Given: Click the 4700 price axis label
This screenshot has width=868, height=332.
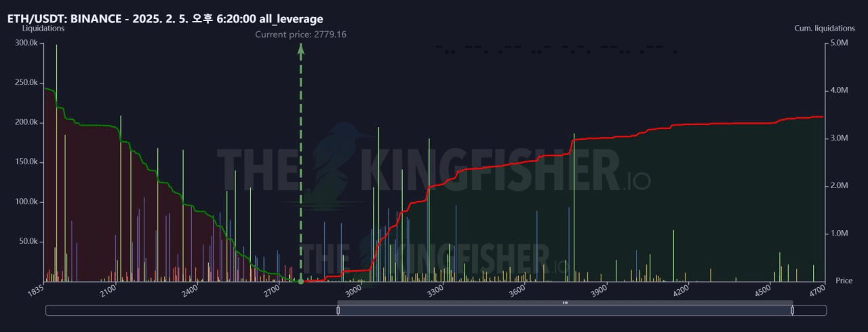Looking at the screenshot, I should point(818,290).
